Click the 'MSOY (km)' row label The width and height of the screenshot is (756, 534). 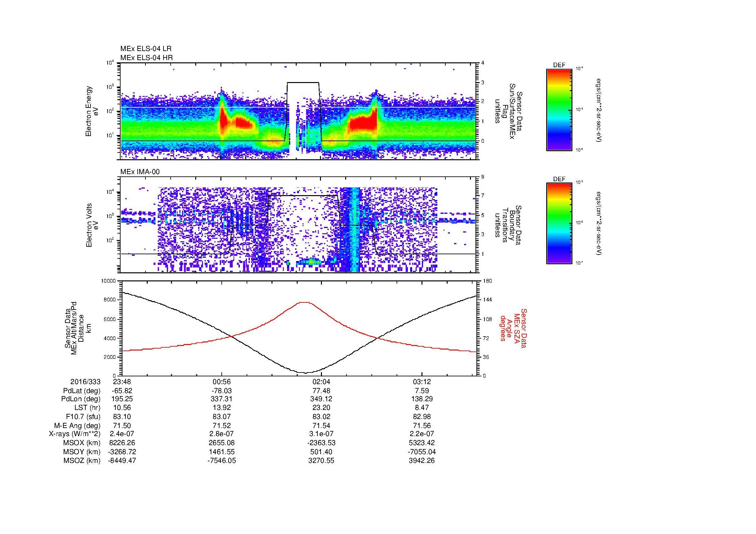(82, 452)
